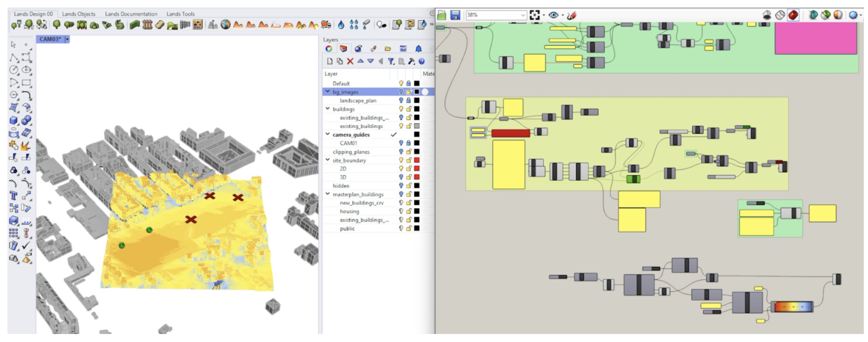Toggle visibility bulb of hidden layer
Screen dimensions: 868x342
(401, 186)
